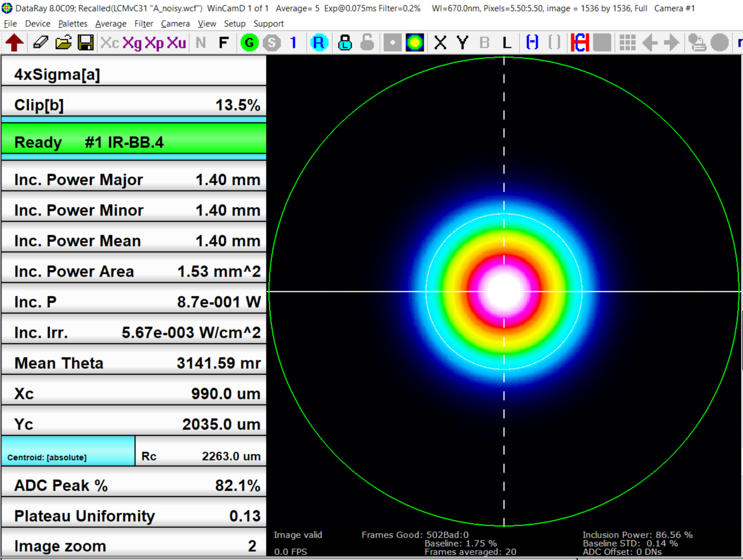The height and width of the screenshot is (560, 743).
Task: Click the grayed B toolbar icon
Action: [x=484, y=43]
